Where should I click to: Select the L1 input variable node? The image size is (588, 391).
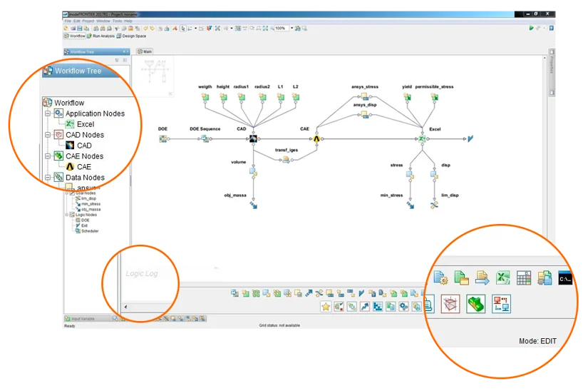point(281,97)
